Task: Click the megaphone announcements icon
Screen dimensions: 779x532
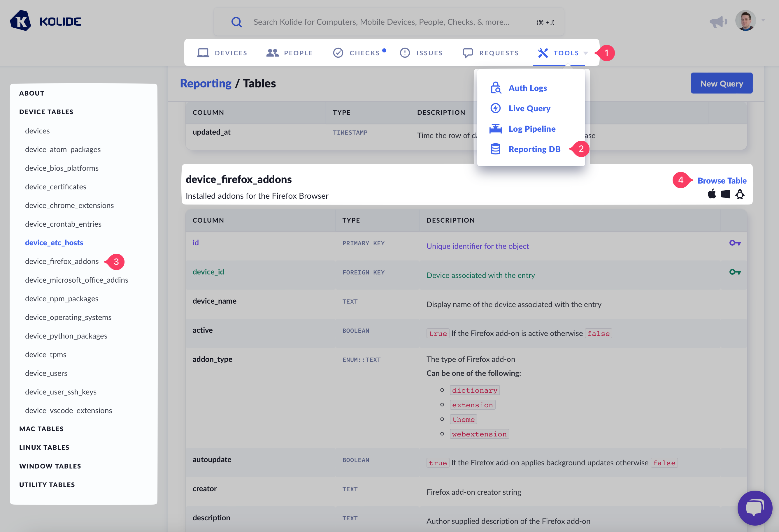Action: click(718, 22)
